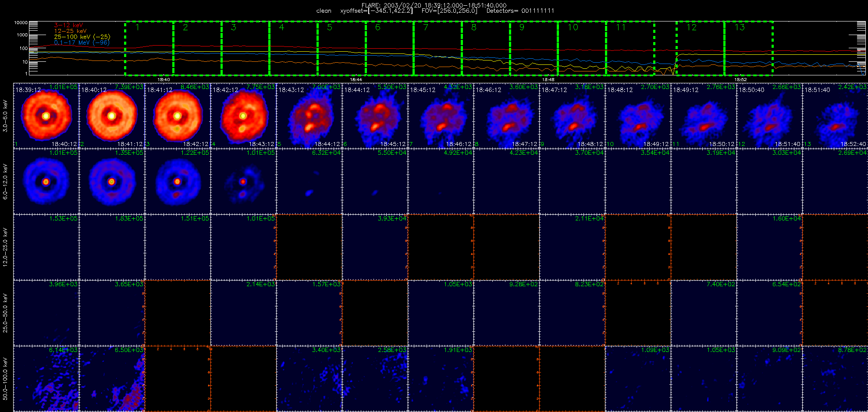Select interval box 13 in the light curve
This screenshot has height=412, width=868.
749,48
